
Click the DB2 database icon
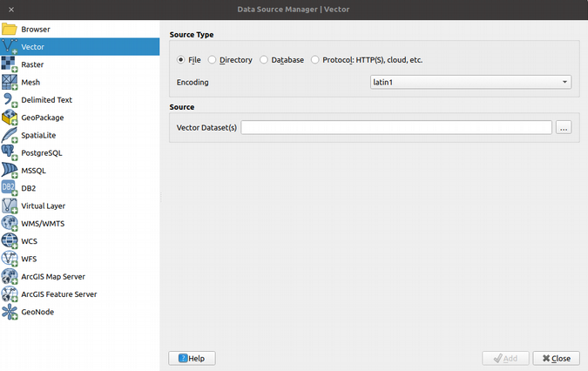(x=10, y=188)
